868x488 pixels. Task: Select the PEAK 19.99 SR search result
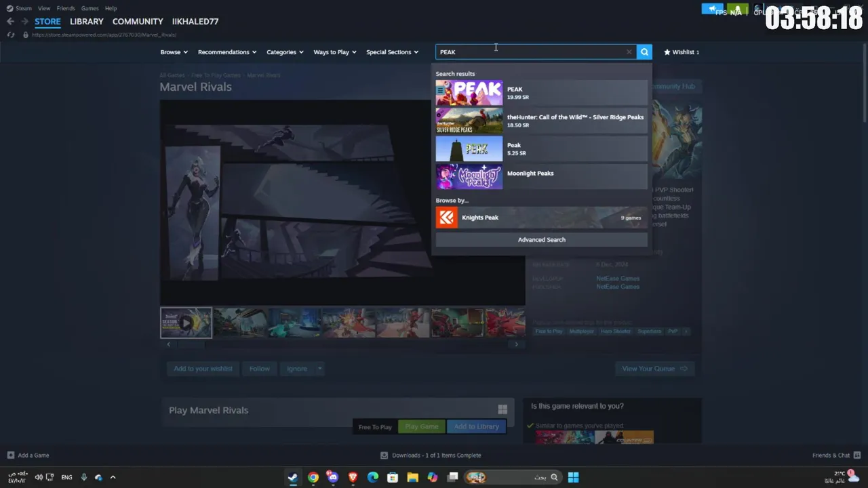541,93
